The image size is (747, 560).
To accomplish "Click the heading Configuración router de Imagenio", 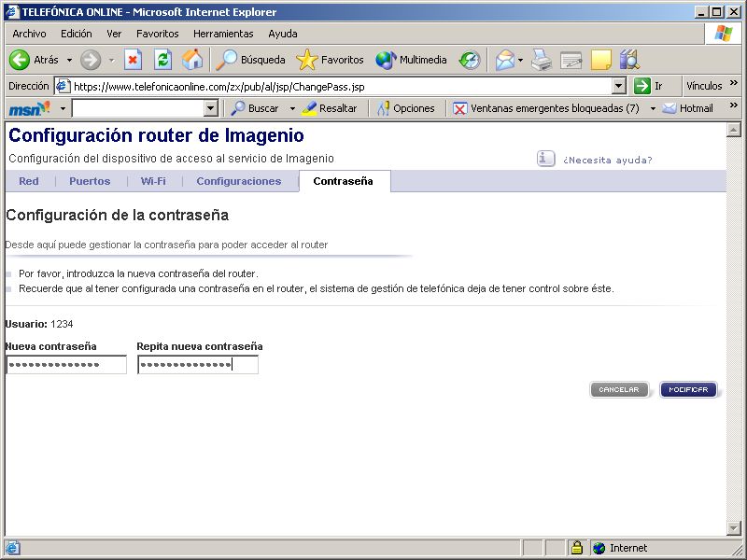I will (156, 135).
